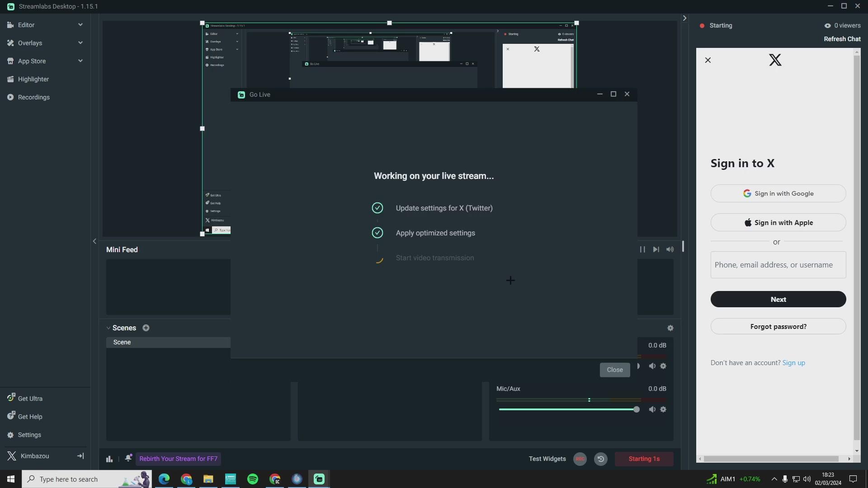Image resolution: width=868 pixels, height=488 pixels.
Task: Collapse the chat panel chevron
Action: point(684,18)
